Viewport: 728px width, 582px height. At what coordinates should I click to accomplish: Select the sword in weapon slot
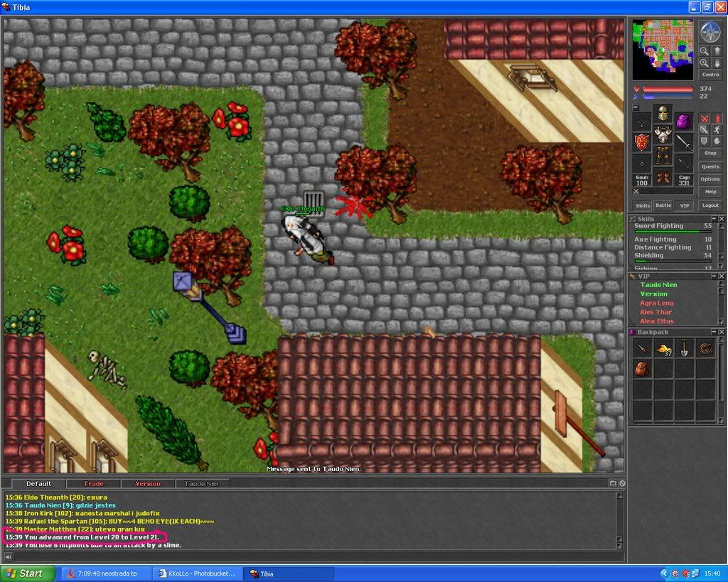click(x=684, y=142)
